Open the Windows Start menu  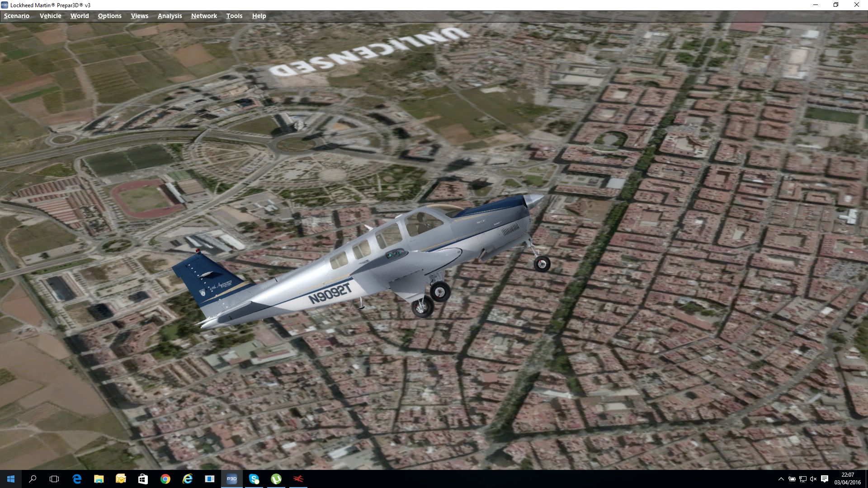click(x=11, y=479)
